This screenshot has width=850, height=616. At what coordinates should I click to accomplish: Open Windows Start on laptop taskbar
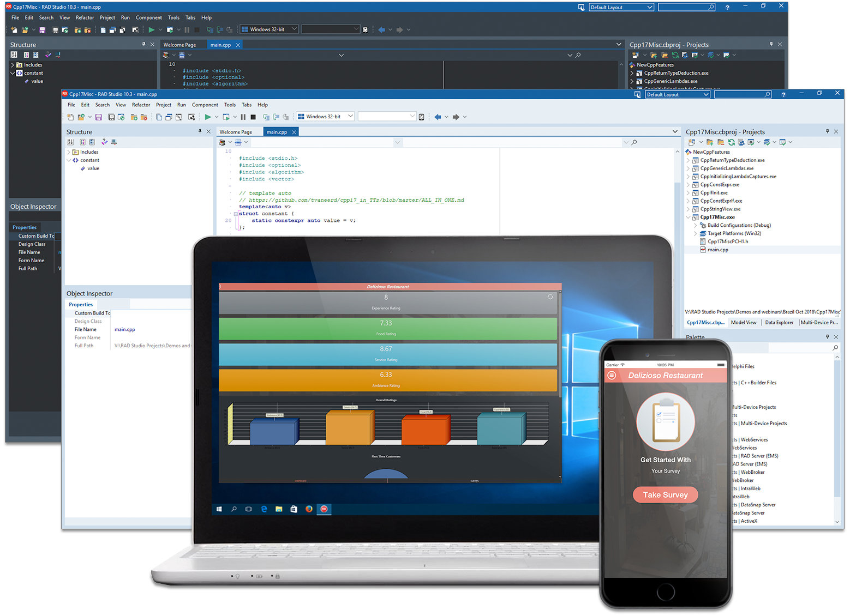pos(219,509)
